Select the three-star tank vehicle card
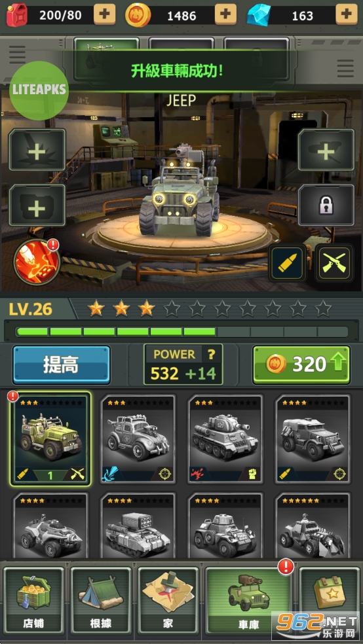This screenshot has height=644, width=363. [225, 439]
